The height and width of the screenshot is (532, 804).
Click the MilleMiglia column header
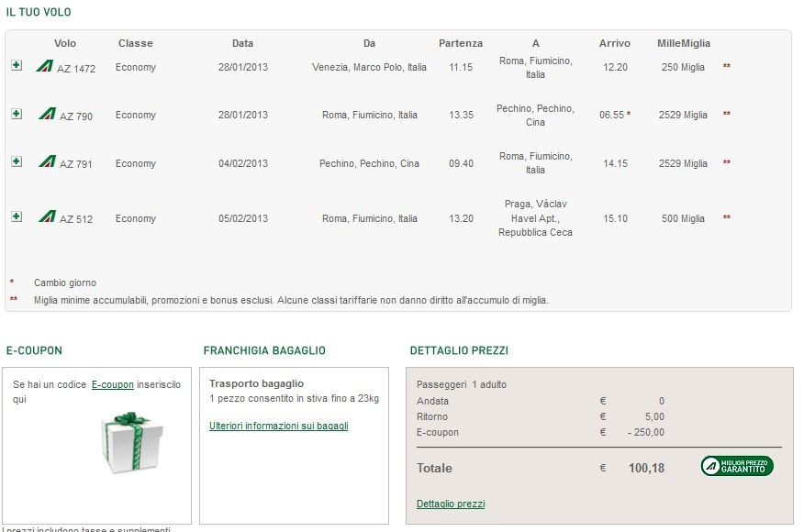pos(684,43)
